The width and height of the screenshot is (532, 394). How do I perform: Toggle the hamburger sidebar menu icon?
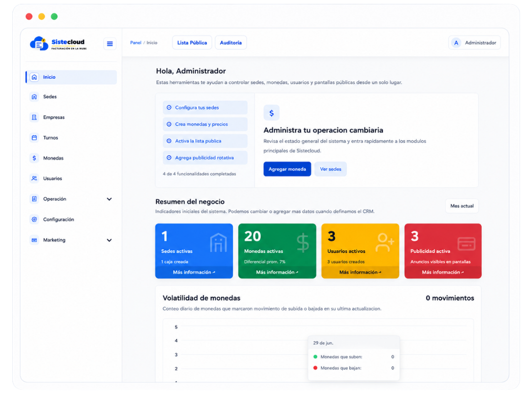point(109,44)
